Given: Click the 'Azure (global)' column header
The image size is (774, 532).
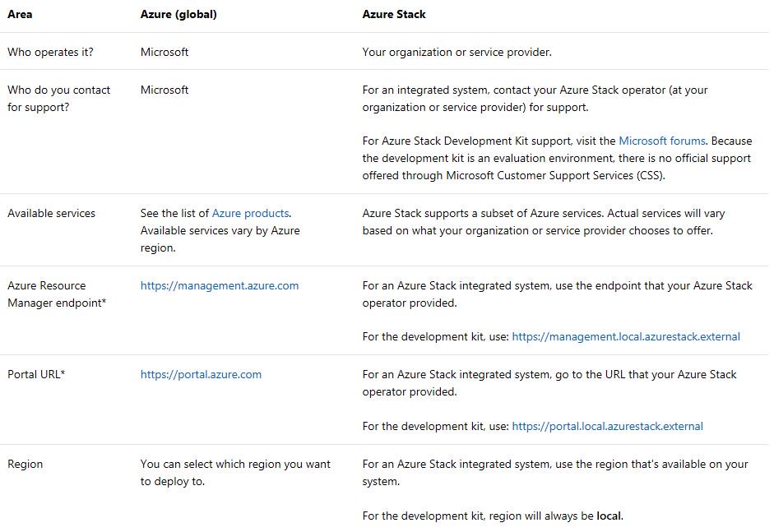Looking at the screenshot, I should [178, 14].
